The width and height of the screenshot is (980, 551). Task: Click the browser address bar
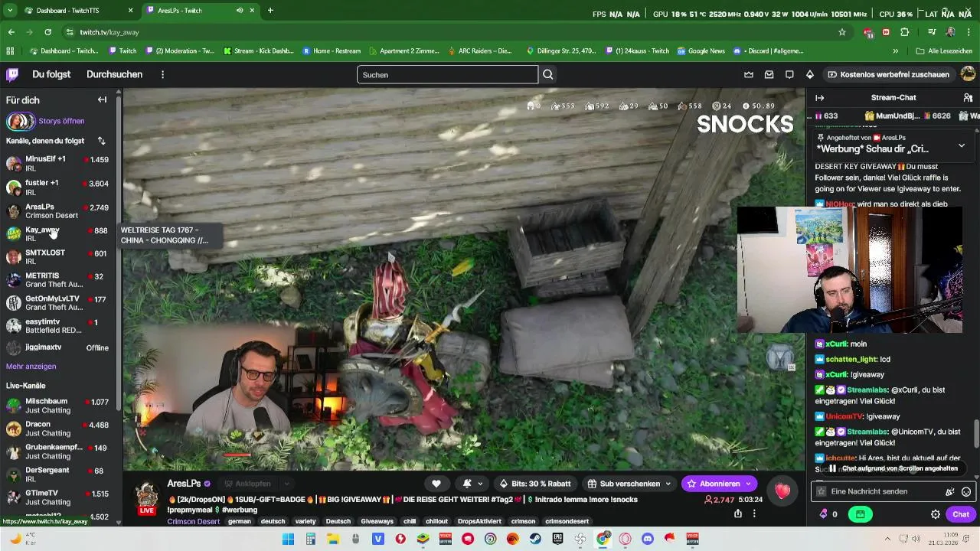tap(452, 32)
